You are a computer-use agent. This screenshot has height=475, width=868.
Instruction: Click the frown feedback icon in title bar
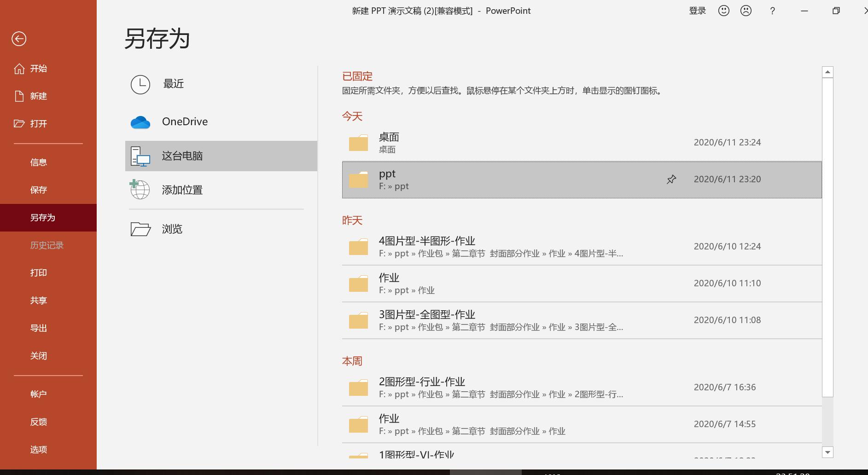point(746,10)
